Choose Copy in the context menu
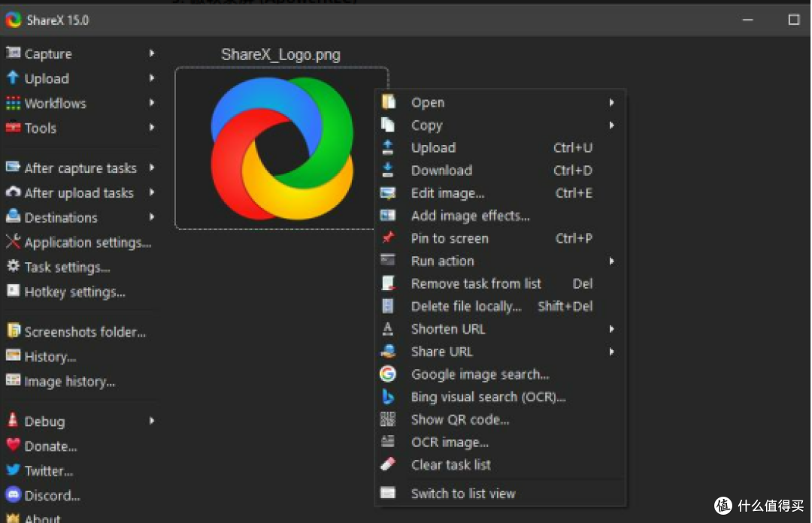812x523 pixels. (x=500, y=125)
